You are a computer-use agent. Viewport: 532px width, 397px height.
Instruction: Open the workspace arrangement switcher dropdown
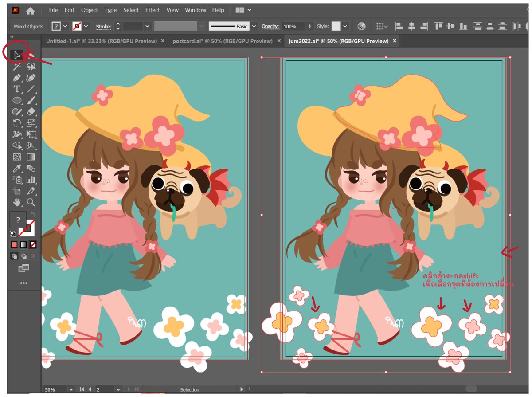coord(244,10)
